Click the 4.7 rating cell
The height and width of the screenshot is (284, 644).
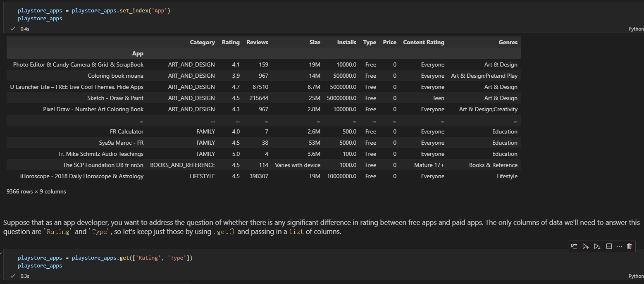[x=236, y=87]
